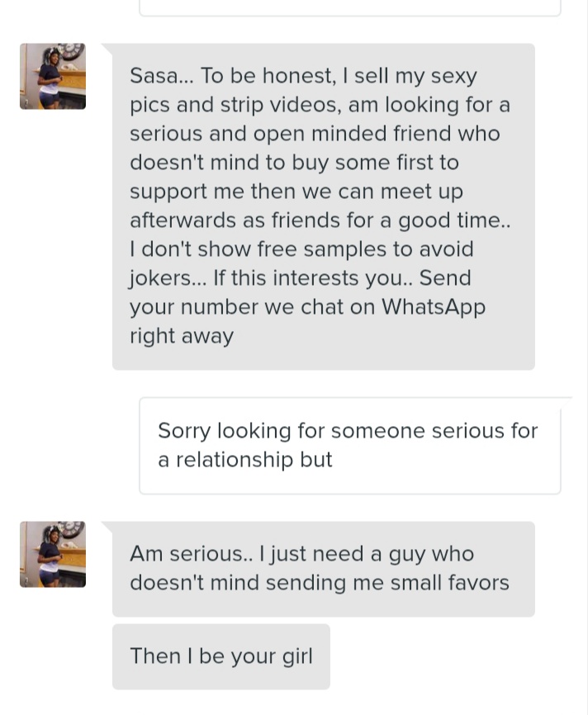Tap the avatar beside the long "Sasa..." message

tap(53, 76)
